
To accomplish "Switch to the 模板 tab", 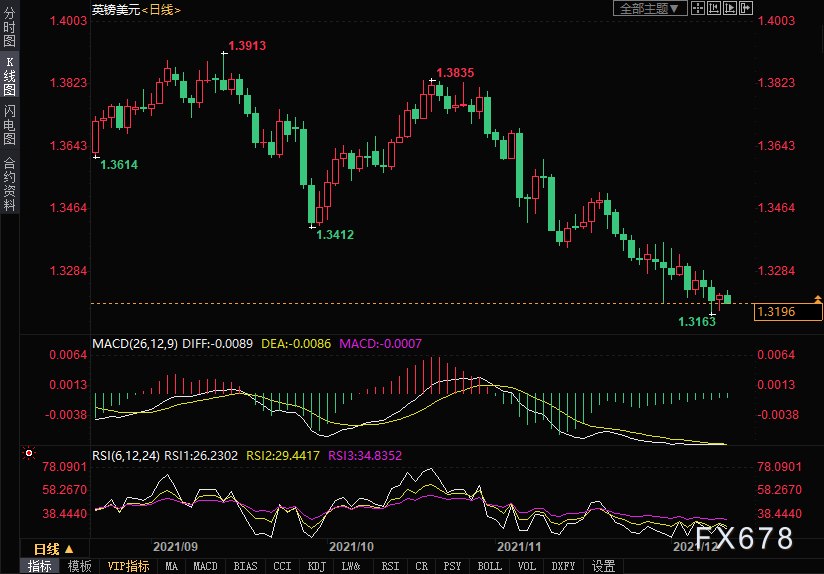I will pos(80,566).
